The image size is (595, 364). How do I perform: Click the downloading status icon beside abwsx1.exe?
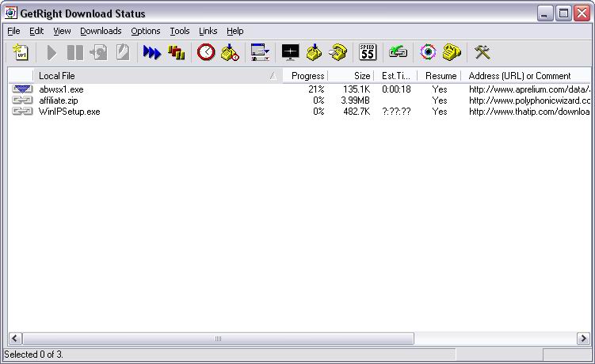[x=22, y=89]
